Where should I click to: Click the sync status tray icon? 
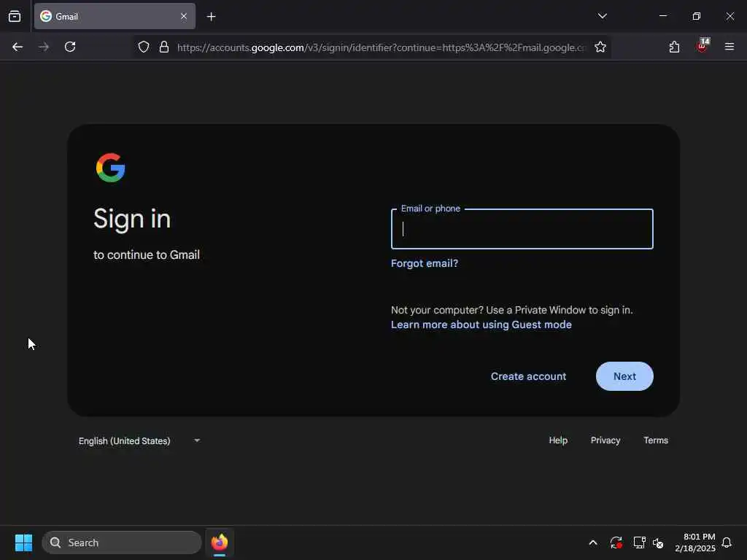point(616,542)
